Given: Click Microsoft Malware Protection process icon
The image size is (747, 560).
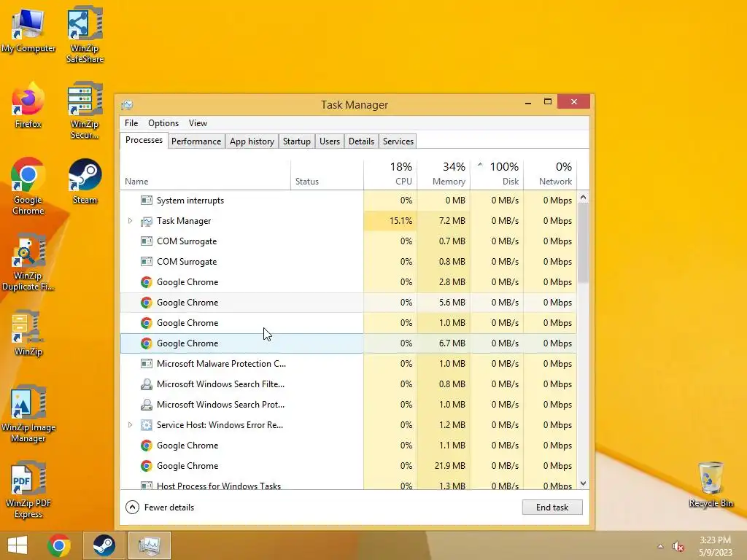Looking at the screenshot, I should point(146,364).
